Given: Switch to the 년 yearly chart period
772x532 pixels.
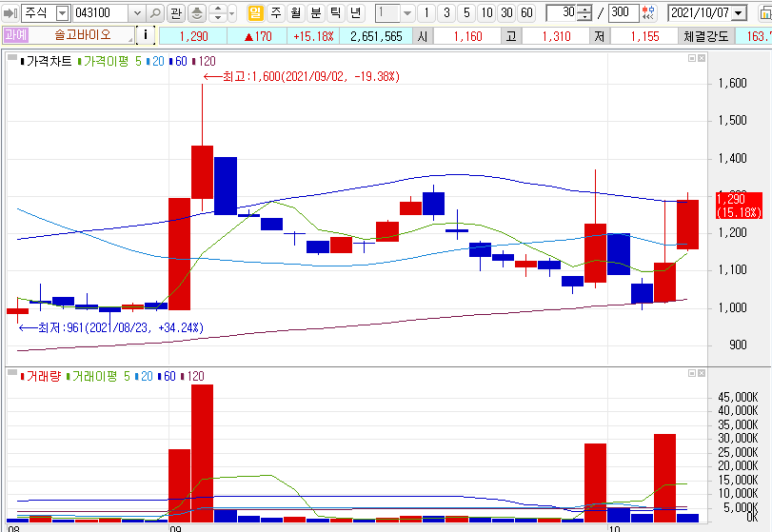Looking at the screenshot, I should tap(355, 12).
